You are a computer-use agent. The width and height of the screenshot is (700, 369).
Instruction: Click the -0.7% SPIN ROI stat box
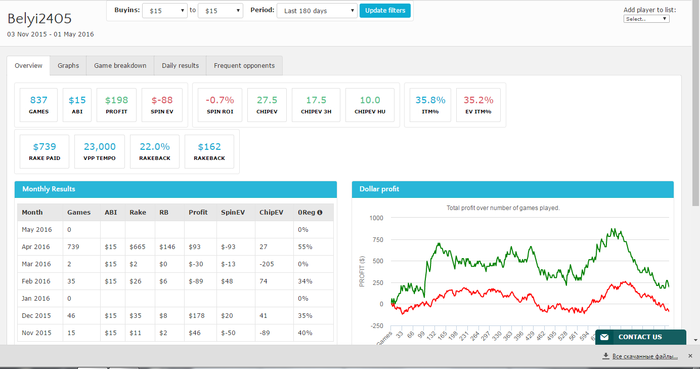tap(220, 105)
